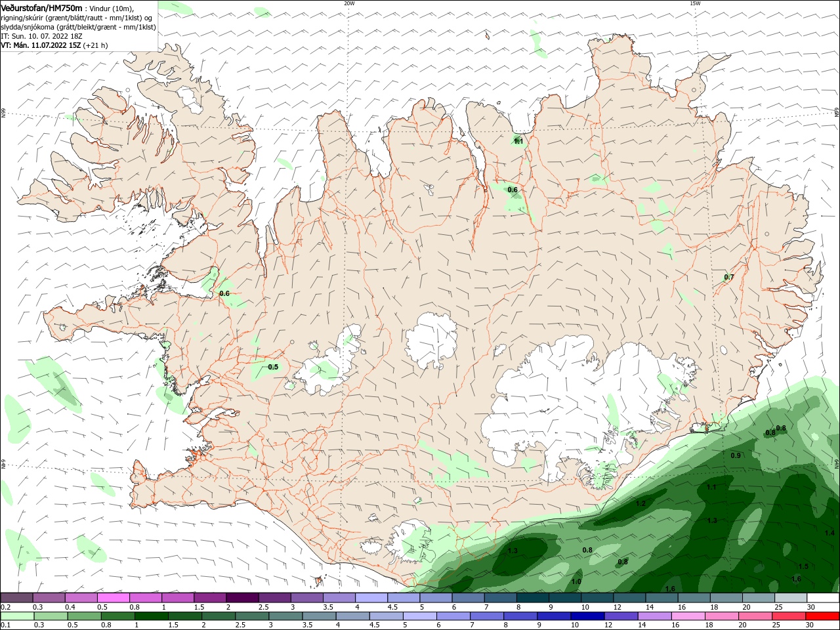The image size is (840, 630).
Task: Click the deep blue lower-row swatch labeled 10
Action: click(x=587, y=616)
